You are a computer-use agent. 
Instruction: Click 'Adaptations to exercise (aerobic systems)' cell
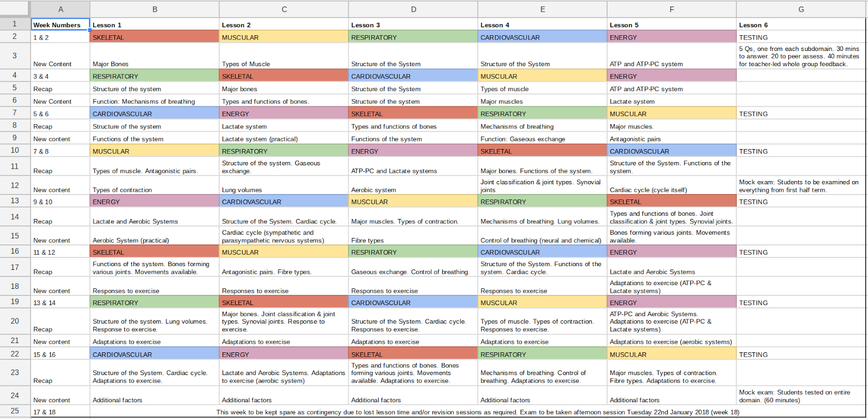[672, 341]
